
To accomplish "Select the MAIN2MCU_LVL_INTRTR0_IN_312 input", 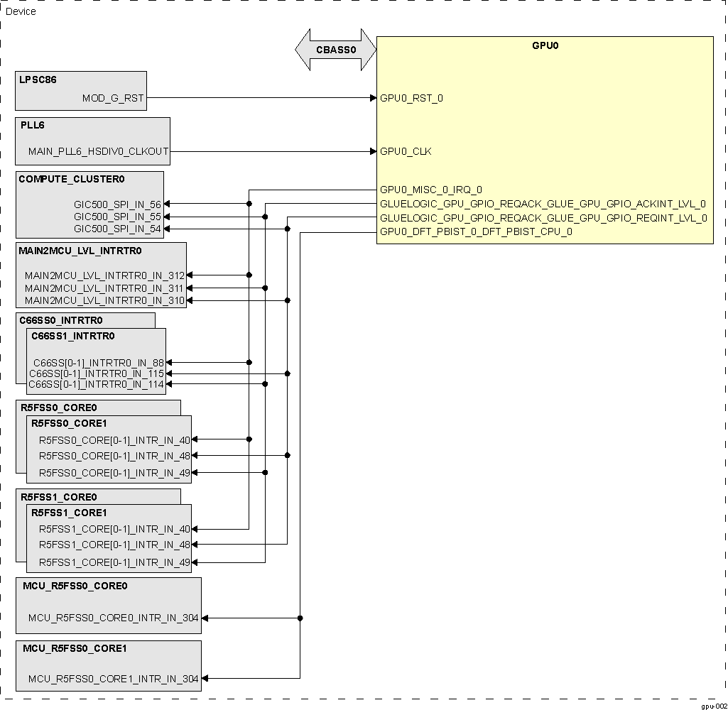I will [104, 275].
